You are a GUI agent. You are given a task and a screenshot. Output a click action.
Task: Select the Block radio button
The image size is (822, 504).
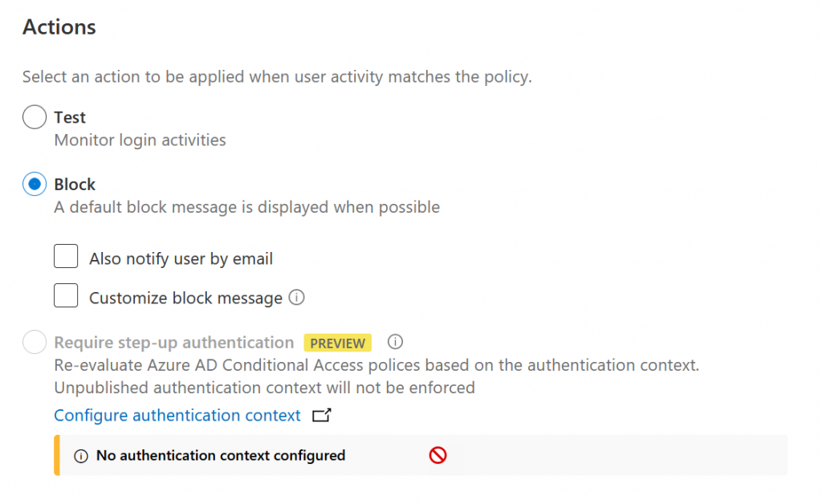35,184
